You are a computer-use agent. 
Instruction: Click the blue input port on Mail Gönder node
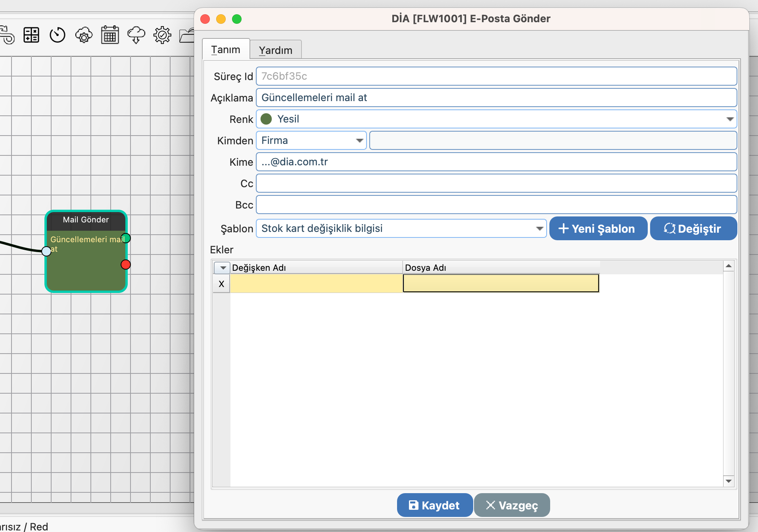[46, 251]
